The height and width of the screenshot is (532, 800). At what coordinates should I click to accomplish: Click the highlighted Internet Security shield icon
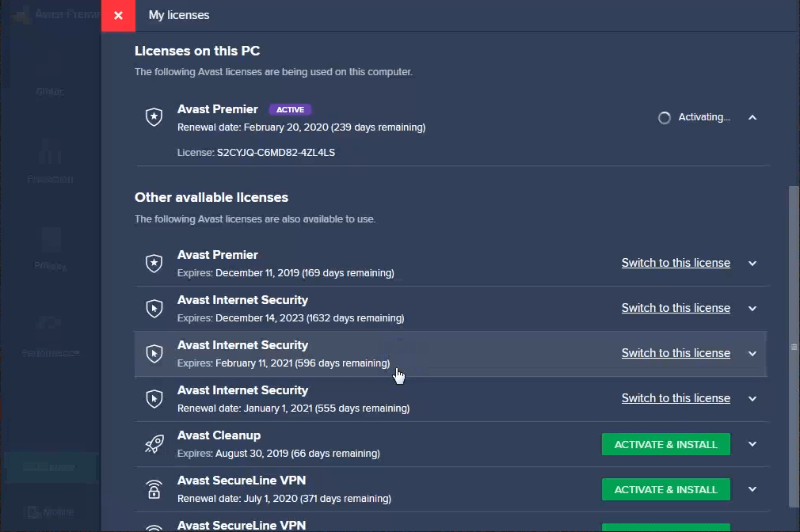tap(154, 354)
